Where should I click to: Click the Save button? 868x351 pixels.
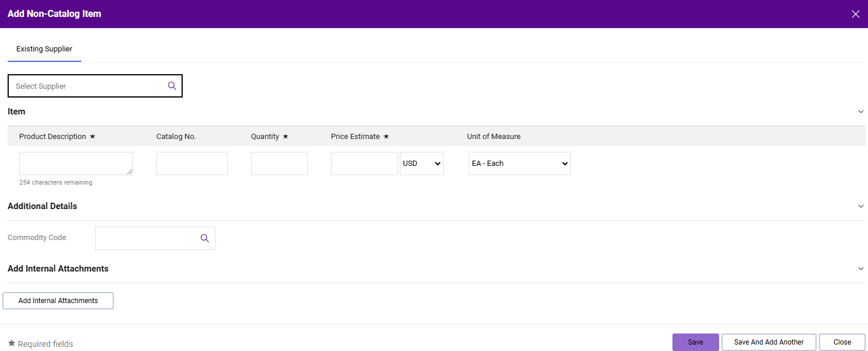click(x=695, y=342)
